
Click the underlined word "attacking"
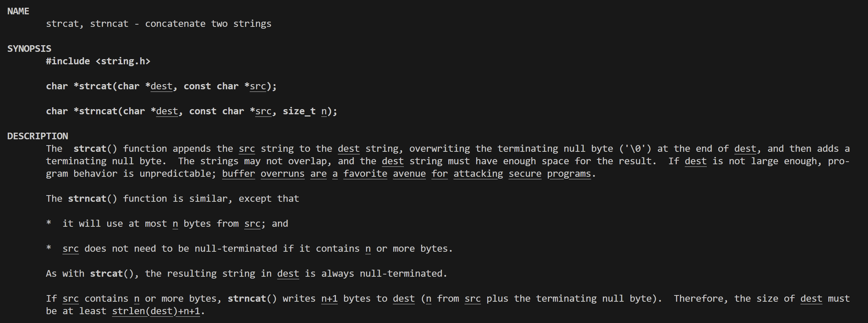[x=478, y=174]
